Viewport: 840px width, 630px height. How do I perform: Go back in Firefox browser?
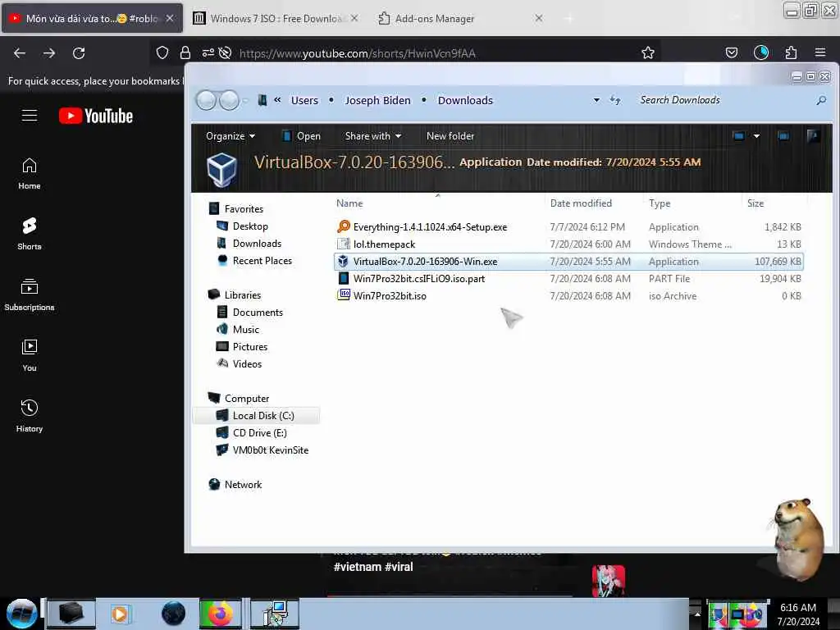[20, 53]
